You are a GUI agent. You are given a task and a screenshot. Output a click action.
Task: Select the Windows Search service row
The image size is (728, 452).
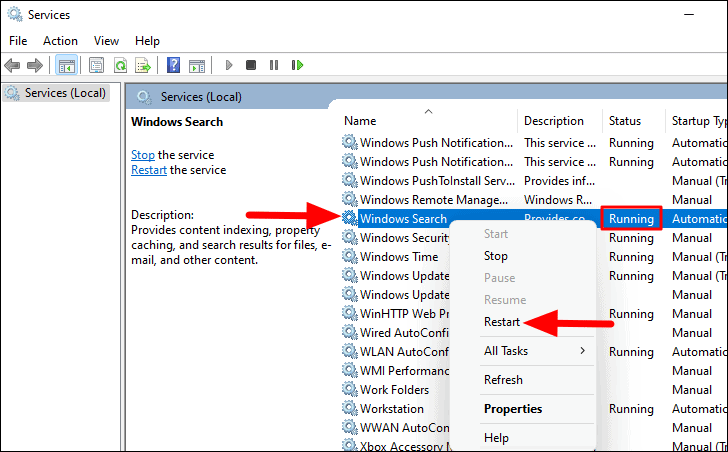(x=403, y=219)
